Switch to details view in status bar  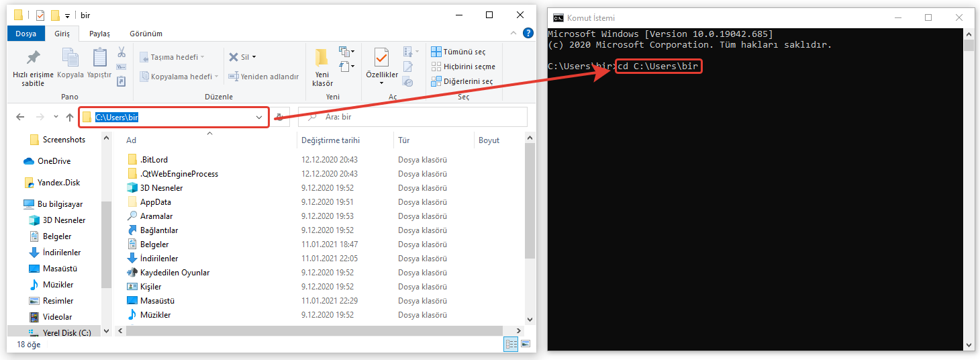coord(511,345)
